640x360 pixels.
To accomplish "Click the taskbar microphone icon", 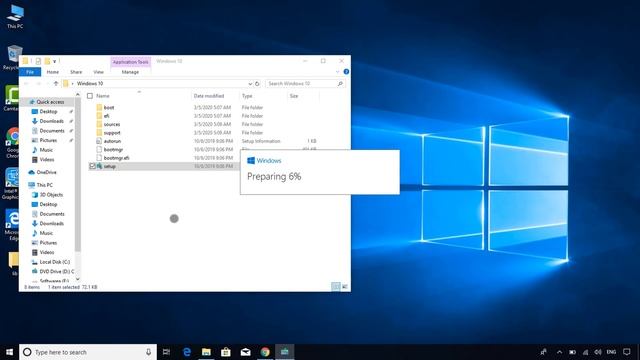I will click(x=148, y=352).
